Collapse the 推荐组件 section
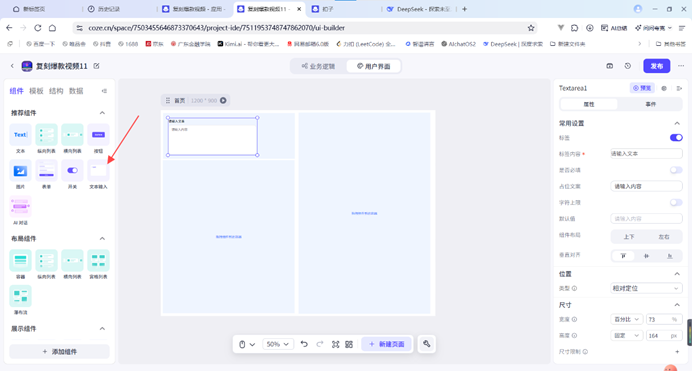692x371 pixels. pyautogui.click(x=102, y=113)
